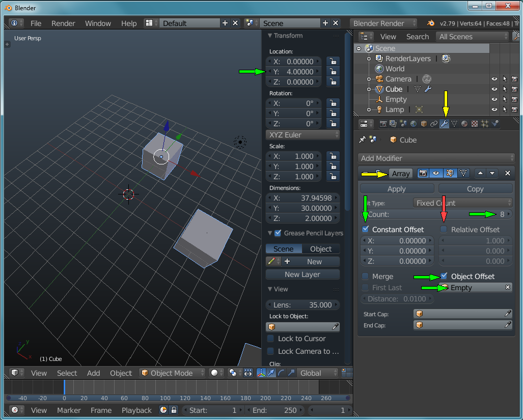The height and width of the screenshot is (420, 523).
Task: Open the Add Modifier dropdown
Action: pos(436,158)
